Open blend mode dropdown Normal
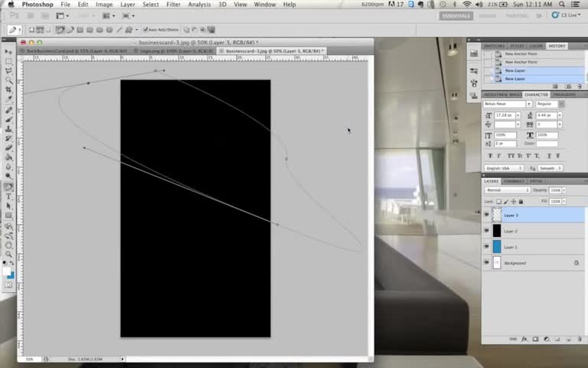This screenshot has width=588, height=368. point(507,190)
